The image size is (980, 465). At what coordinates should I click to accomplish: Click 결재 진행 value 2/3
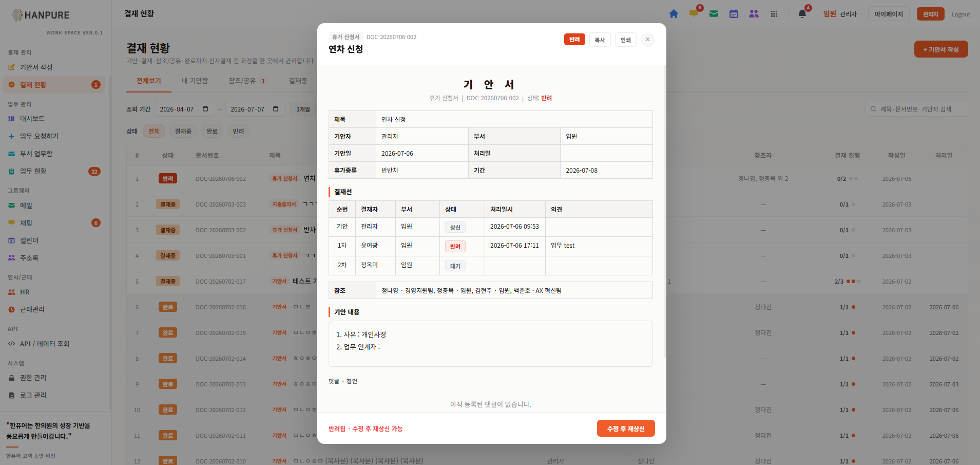pos(839,282)
